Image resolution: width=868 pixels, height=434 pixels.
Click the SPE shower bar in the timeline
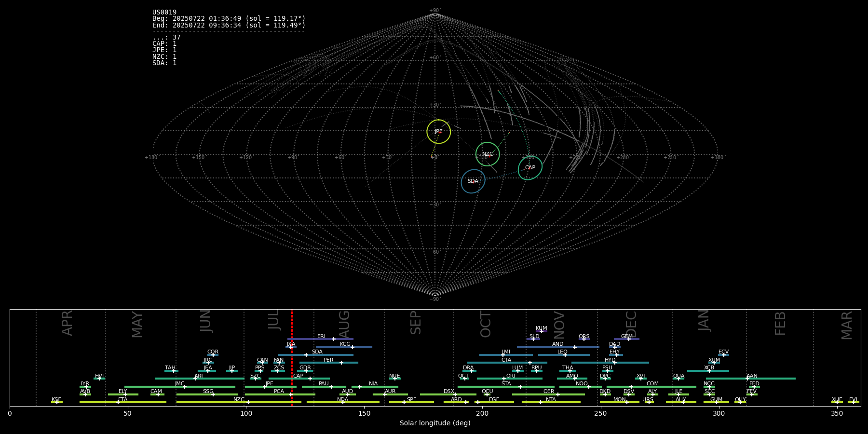pos(411,402)
